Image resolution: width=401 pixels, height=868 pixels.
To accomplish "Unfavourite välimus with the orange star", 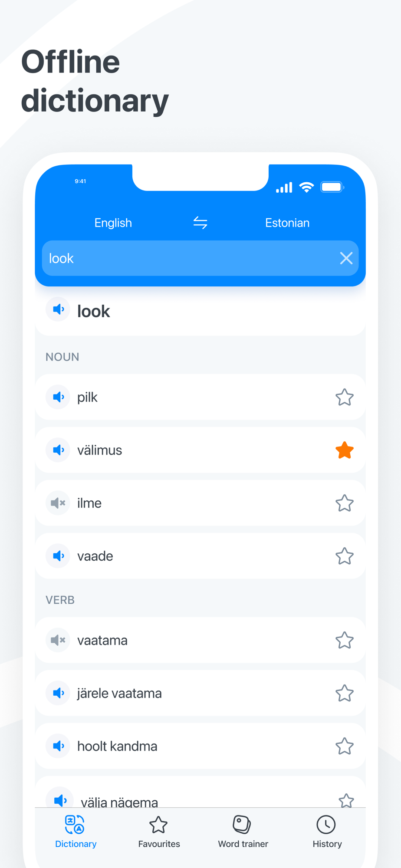I will [345, 450].
